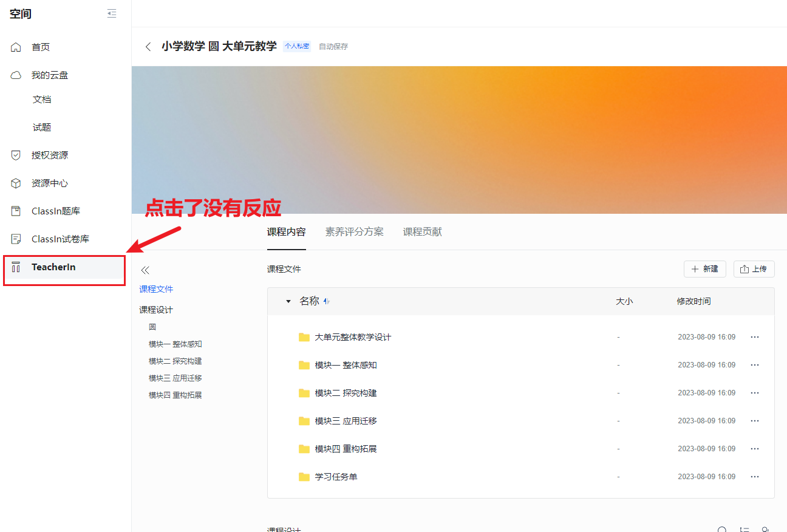The image size is (787, 532).
Task: Open more options for 学习任务单 folder
Action: pos(755,477)
